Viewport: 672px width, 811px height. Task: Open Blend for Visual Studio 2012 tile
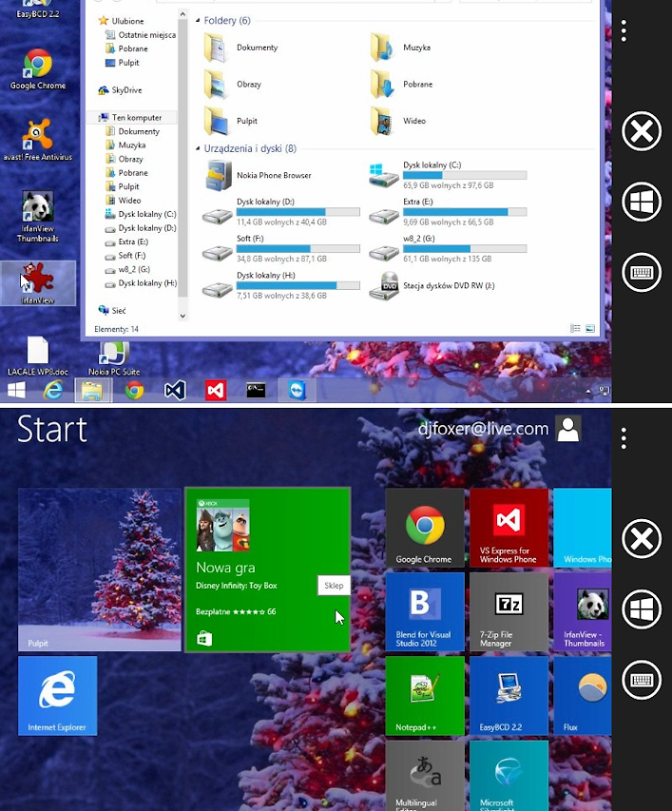pos(425,612)
